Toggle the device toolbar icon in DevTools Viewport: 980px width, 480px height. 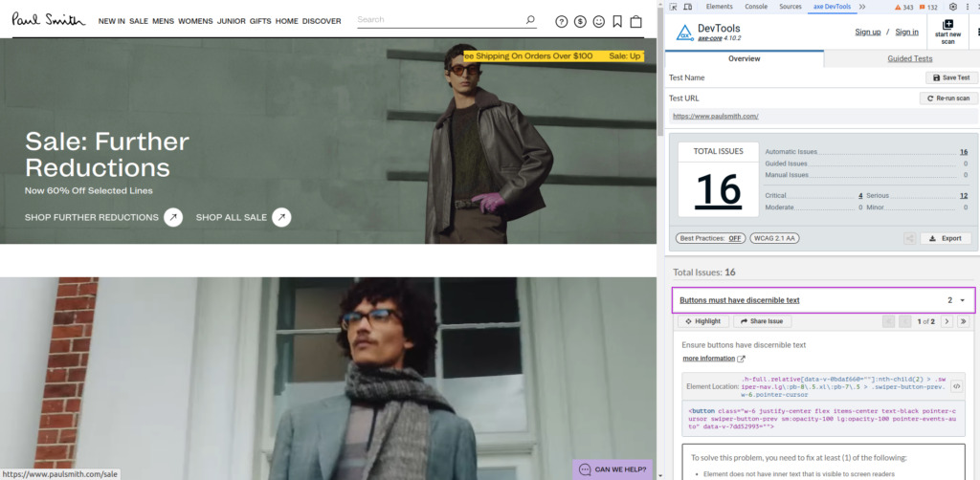click(688, 7)
